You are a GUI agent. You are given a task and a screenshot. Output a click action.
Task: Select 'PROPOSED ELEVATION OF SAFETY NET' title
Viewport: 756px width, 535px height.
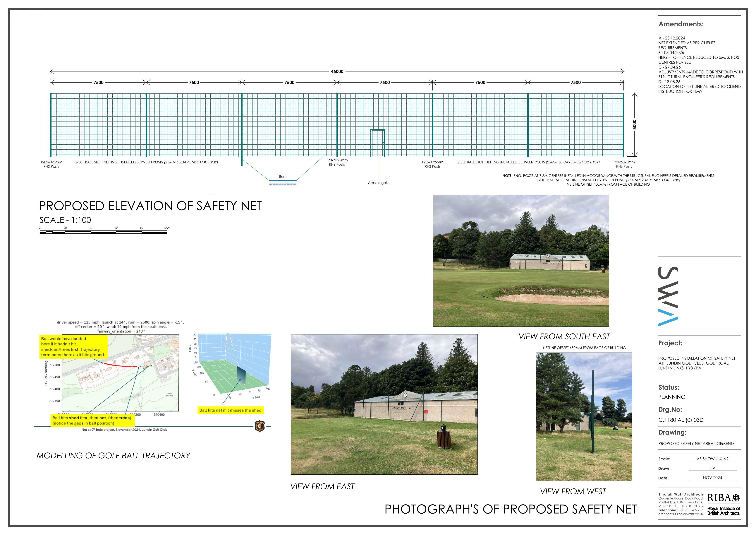(x=150, y=206)
